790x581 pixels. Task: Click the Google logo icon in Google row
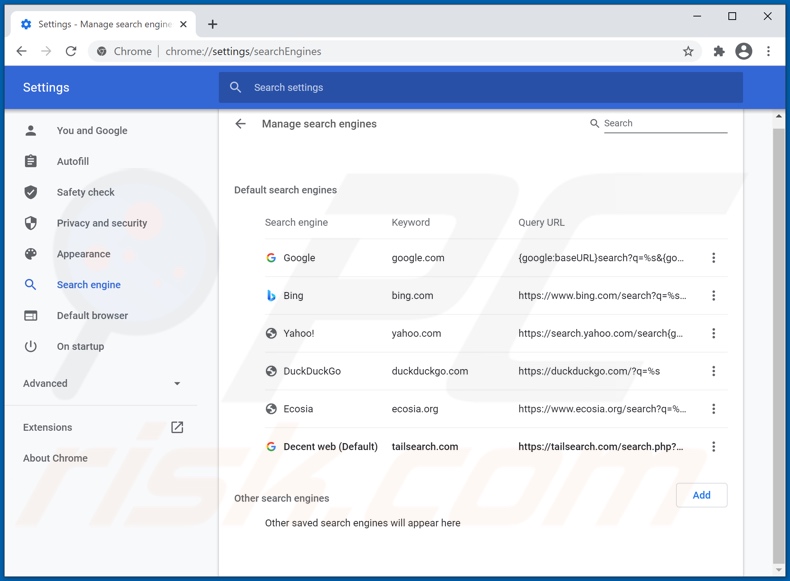(x=271, y=257)
